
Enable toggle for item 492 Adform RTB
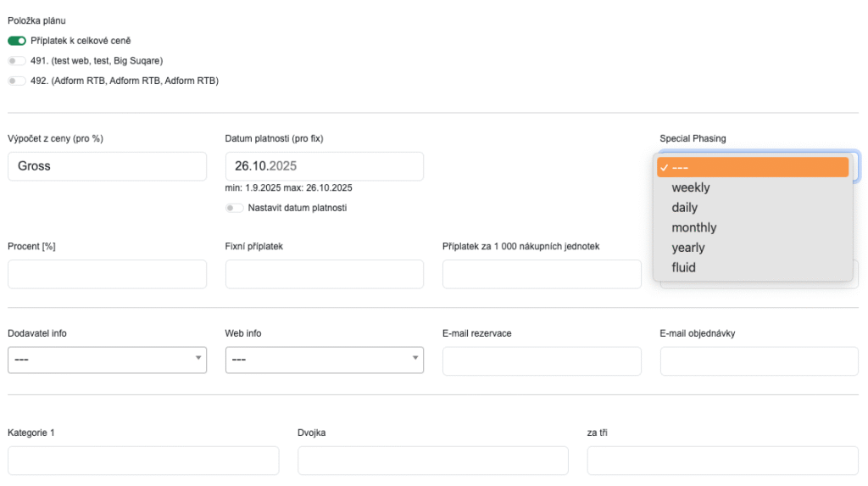point(17,81)
